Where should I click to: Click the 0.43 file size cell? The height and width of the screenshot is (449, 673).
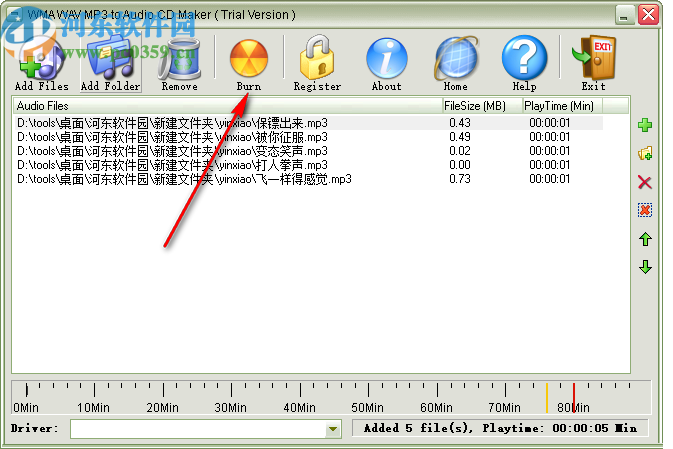pyautogui.click(x=460, y=123)
